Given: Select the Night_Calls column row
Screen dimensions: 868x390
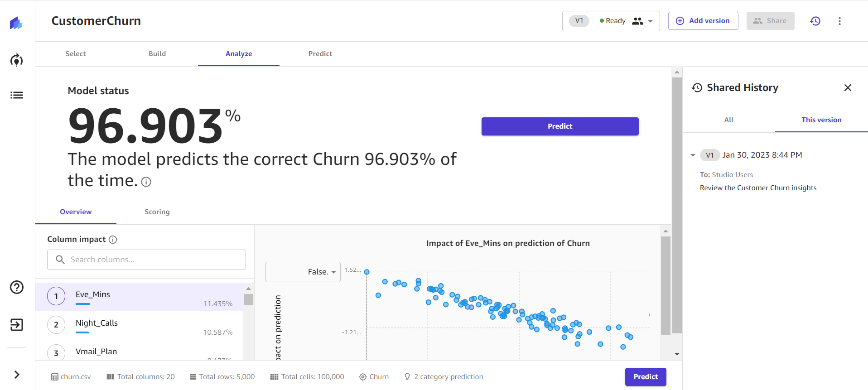Looking at the screenshot, I should pos(140,325).
